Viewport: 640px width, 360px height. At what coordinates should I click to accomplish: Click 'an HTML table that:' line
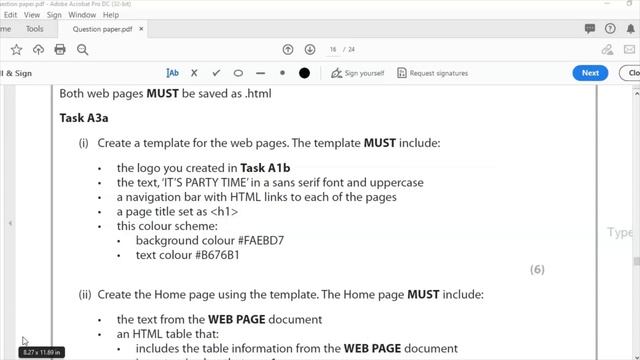(x=168, y=334)
